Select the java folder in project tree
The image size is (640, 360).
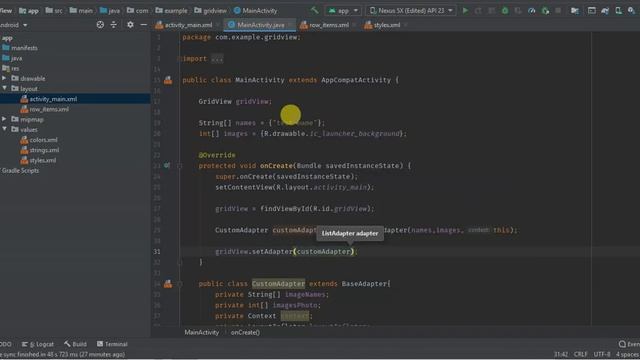pyautogui.click(x=16, y=58)
